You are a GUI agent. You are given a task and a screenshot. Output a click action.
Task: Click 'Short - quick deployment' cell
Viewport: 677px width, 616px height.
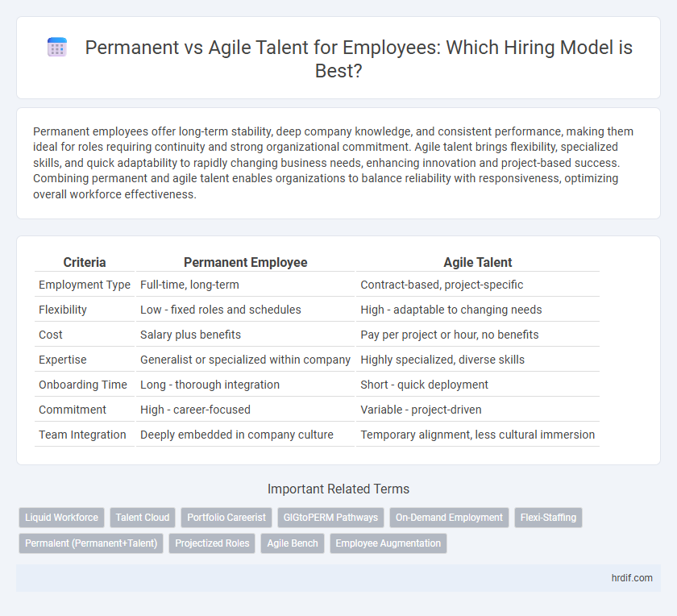[x=477, y=385]
